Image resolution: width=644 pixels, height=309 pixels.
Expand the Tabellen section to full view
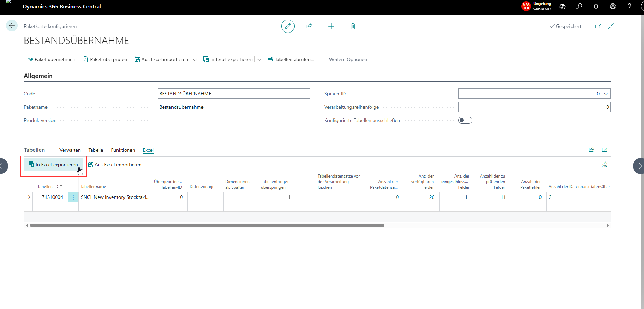pyautogui.click(x=604, y=150)
